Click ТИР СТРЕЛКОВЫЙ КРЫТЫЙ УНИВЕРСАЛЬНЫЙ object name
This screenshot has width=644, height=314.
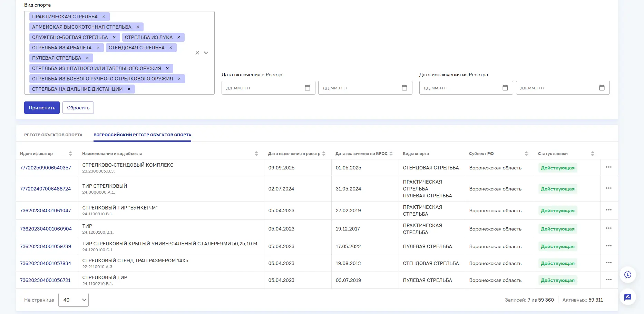tap(169, 244)
